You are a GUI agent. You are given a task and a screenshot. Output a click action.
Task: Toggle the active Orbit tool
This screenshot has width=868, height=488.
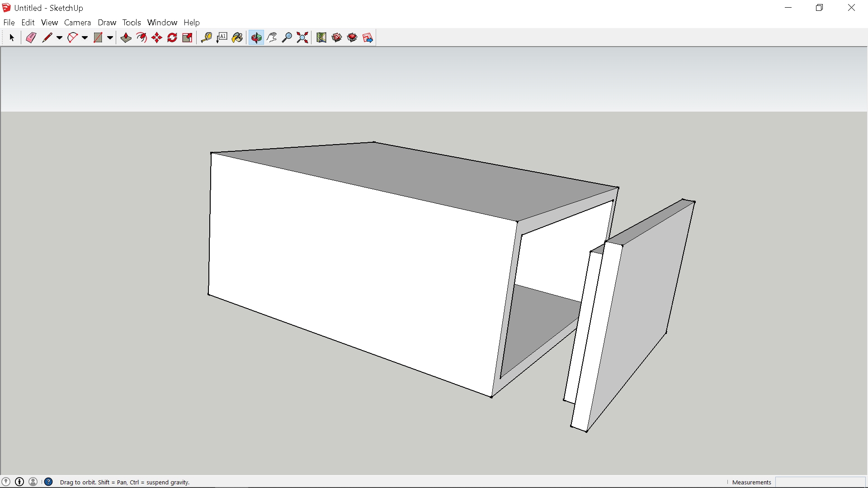(x=256, y=38)
